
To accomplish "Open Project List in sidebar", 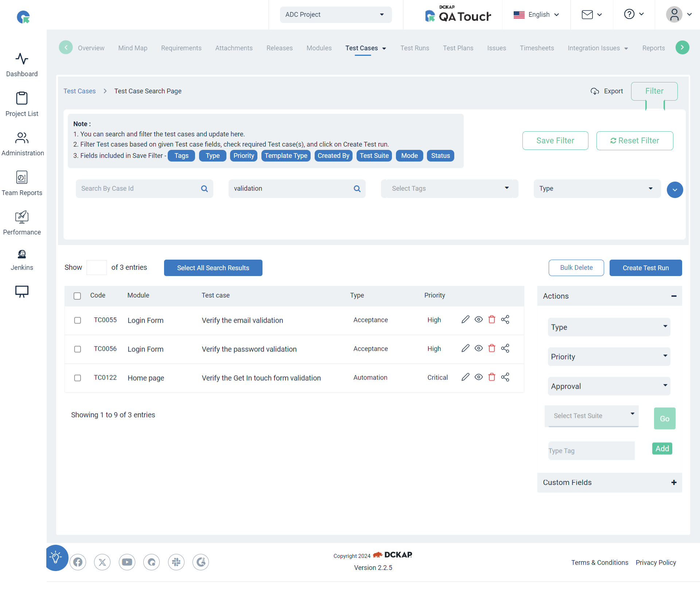I will pyautogui.click(x=22, y=104).
